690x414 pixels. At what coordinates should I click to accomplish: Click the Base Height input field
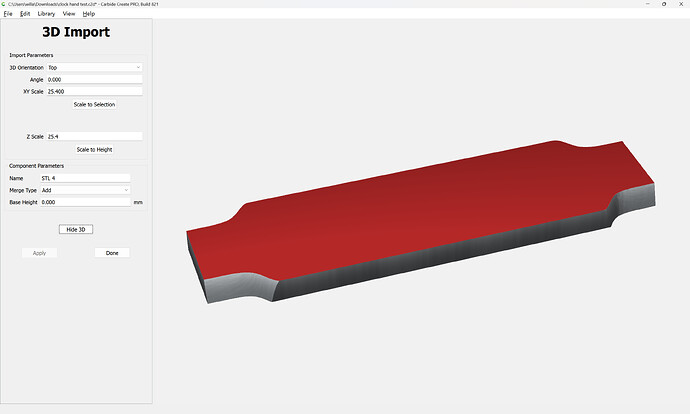tap(85, 202)
